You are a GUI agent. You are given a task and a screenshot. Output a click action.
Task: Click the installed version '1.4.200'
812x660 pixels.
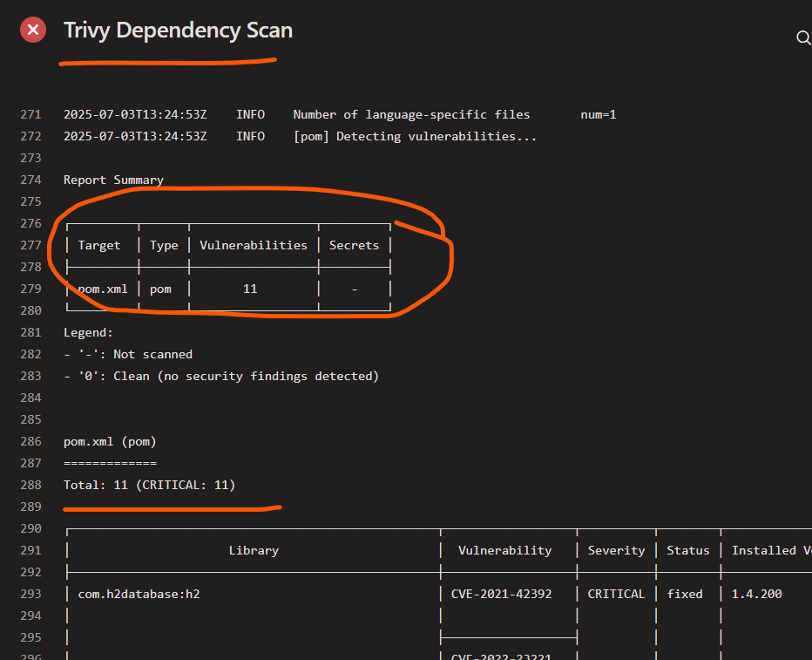point(756,594)
